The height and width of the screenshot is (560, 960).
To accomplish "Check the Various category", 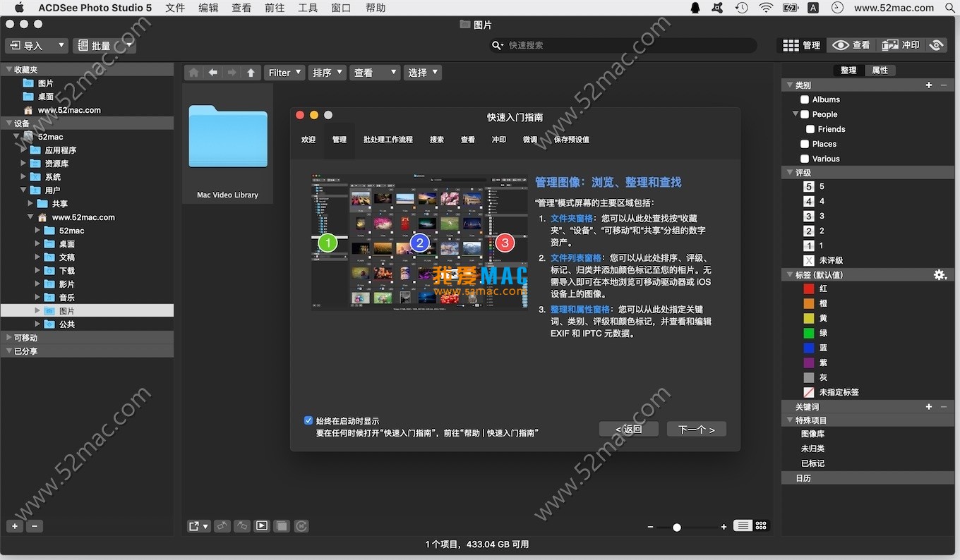I will 805,159.
